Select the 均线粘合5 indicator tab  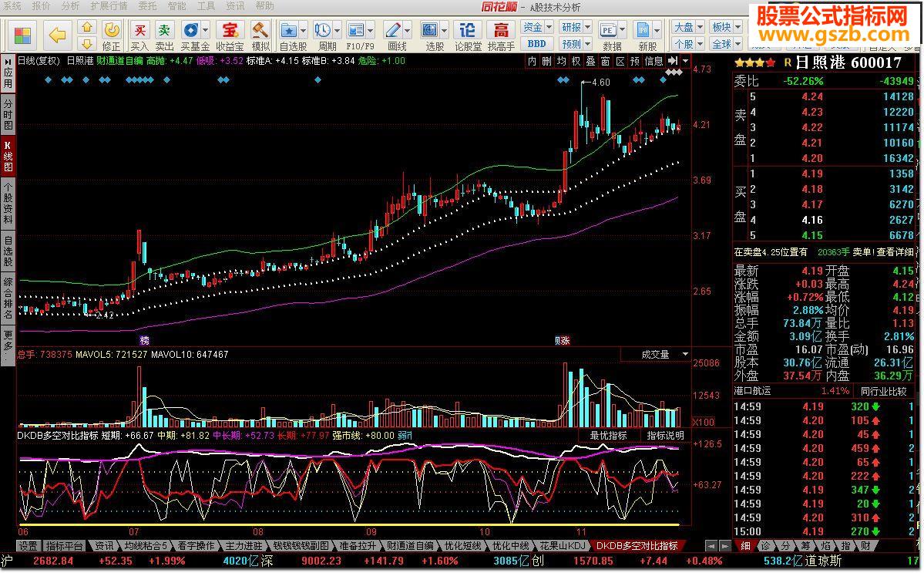point(145,546)
